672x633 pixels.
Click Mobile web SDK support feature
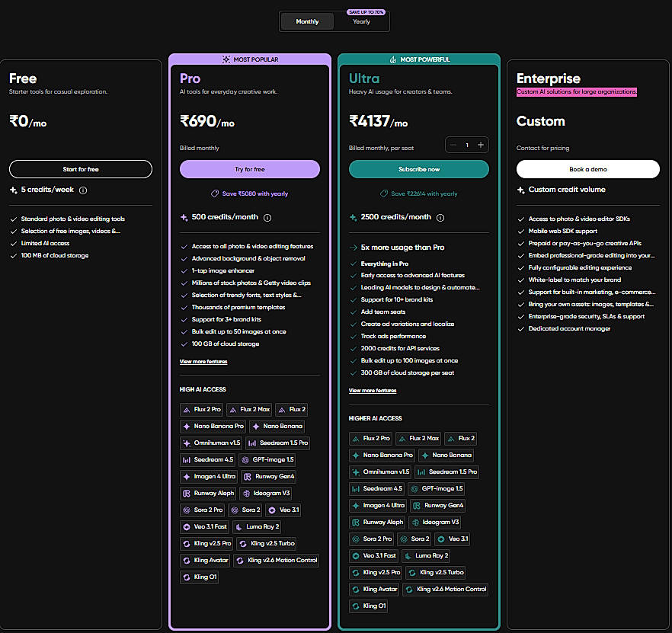click(563, 231)
